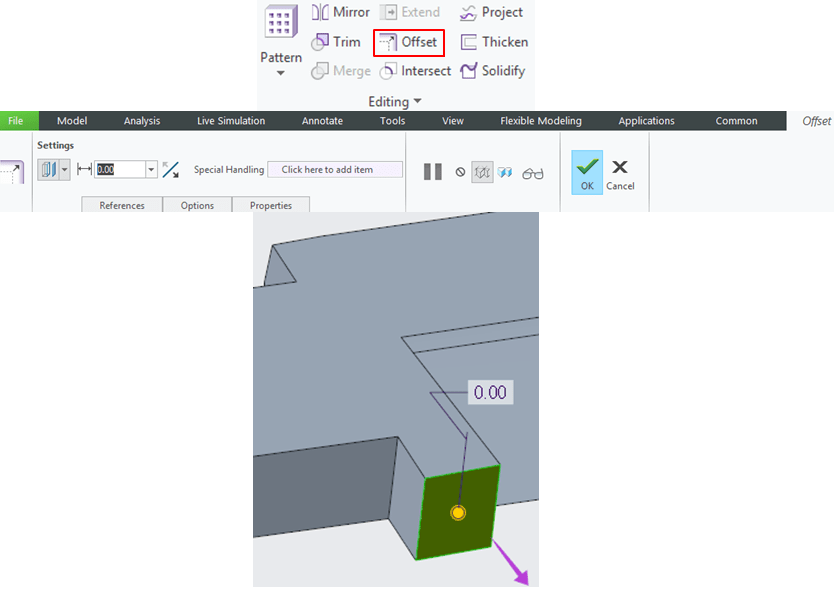Open the offset value dropdown list
834x590 pixels.
click(152, 170)
